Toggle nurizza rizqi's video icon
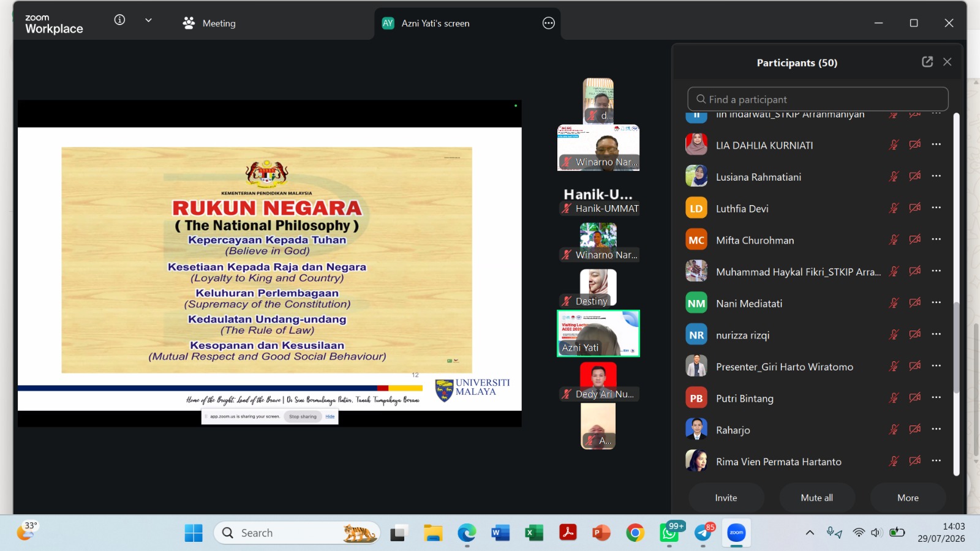Viewport: 980px width, 551px height. [x=915, y=334]
